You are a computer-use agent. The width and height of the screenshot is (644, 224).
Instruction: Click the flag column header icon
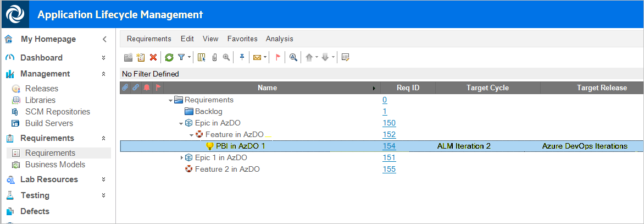[x=158, y=88]
